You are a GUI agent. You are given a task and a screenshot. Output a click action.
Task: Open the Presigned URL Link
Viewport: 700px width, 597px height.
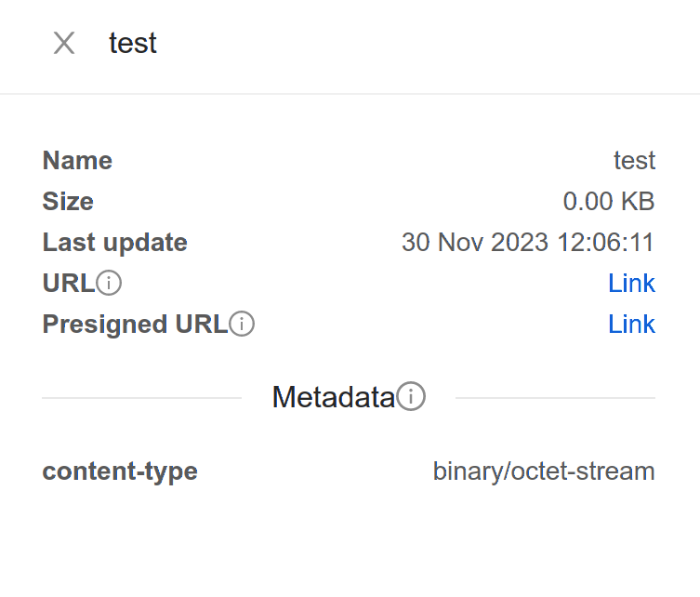point(631,324)
